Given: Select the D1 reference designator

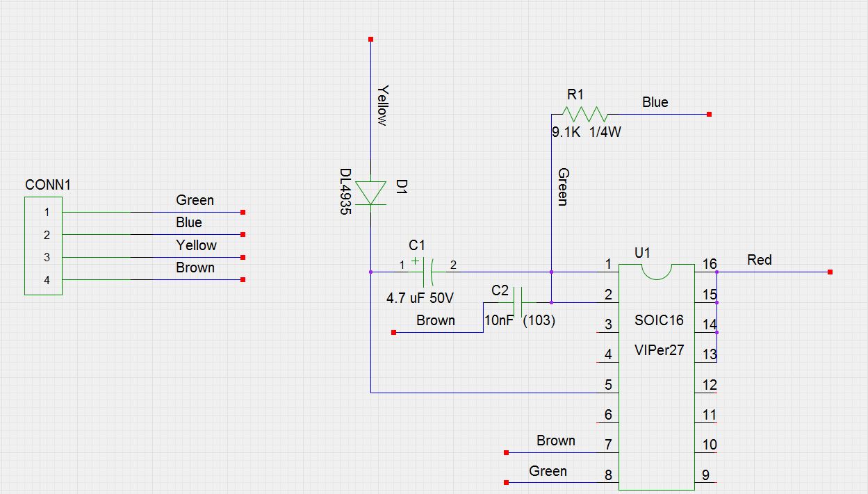Looking at the screenshot, I should coord(401,186).
